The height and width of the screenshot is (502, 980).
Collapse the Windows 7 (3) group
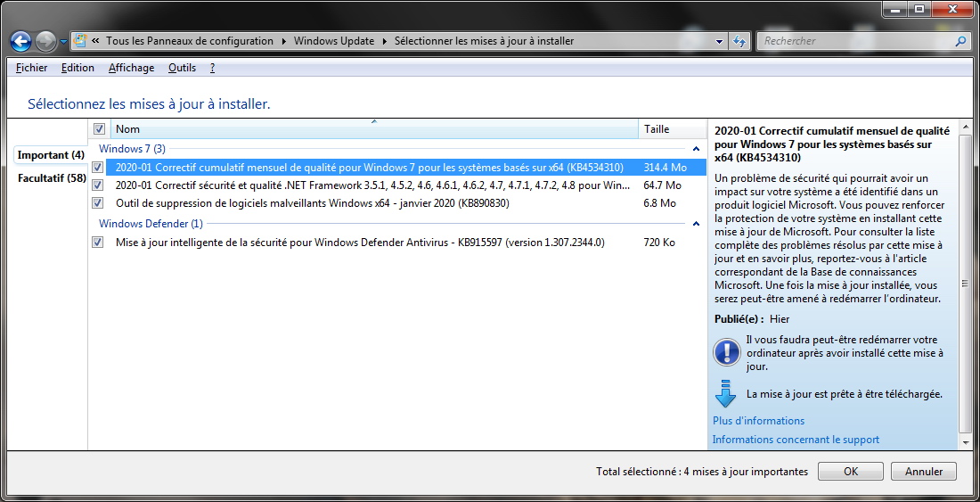pos(696,150)
